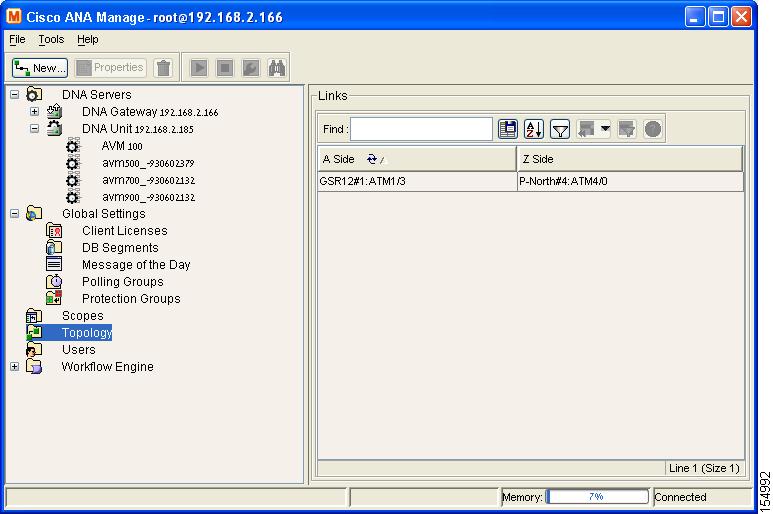Select Users in the tree

click(x=79, y=350)
